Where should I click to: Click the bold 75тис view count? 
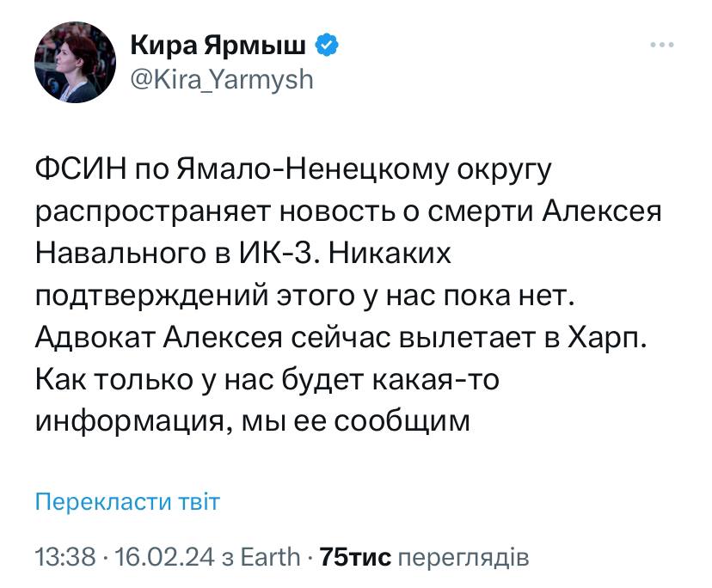[355, 557]
